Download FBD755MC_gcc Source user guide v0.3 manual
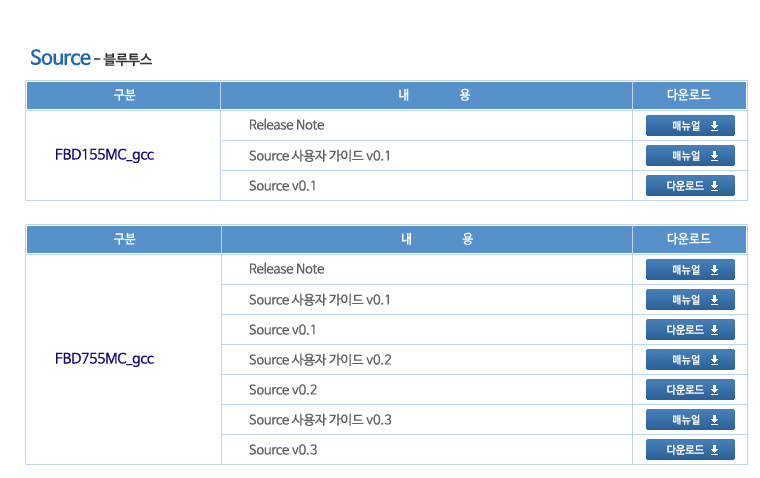Image resolution: width=760 pixels, height=478 pixels. click(x=690, y=420)
